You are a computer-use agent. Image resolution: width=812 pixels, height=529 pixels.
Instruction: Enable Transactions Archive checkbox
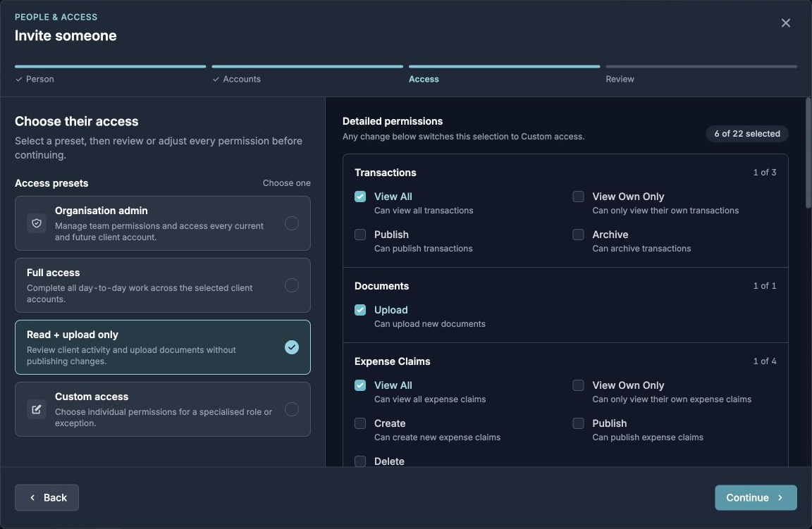click(578, 235)
